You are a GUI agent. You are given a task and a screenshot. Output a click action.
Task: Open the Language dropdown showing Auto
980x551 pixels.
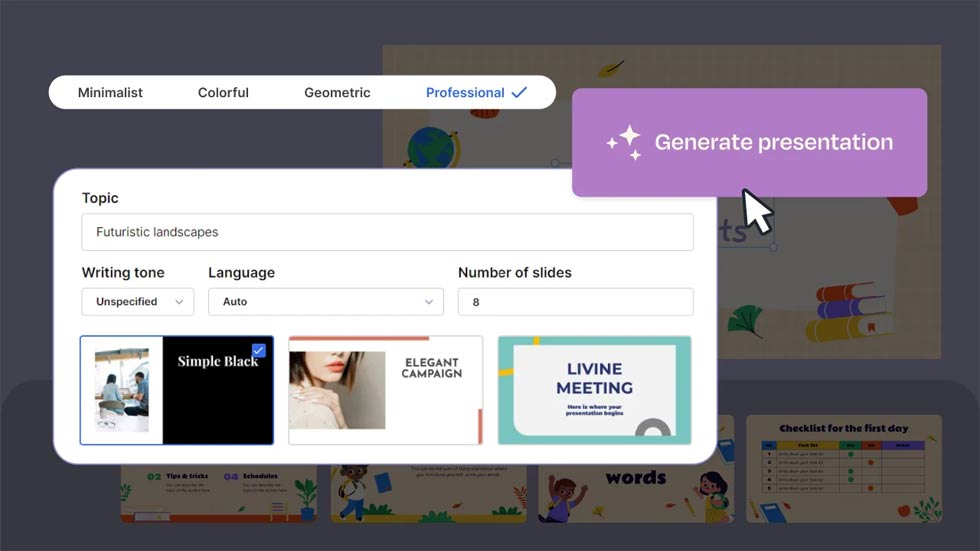coord(326,302)
